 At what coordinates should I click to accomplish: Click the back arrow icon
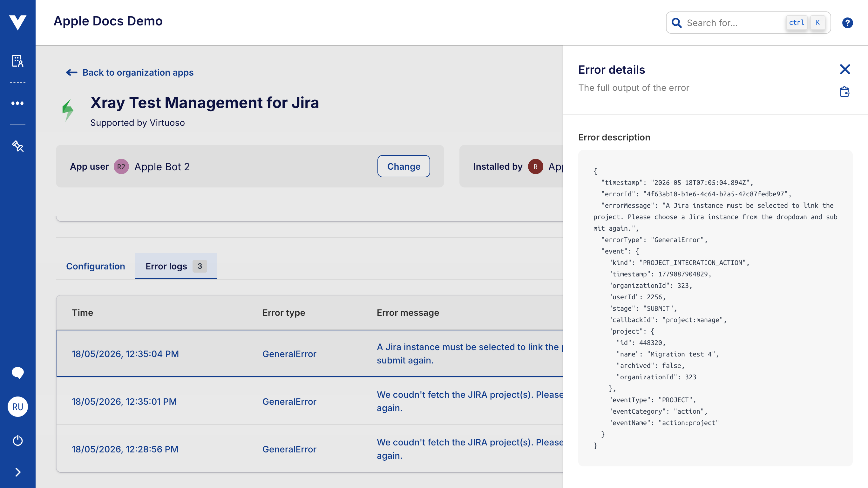tap(71, 72)
